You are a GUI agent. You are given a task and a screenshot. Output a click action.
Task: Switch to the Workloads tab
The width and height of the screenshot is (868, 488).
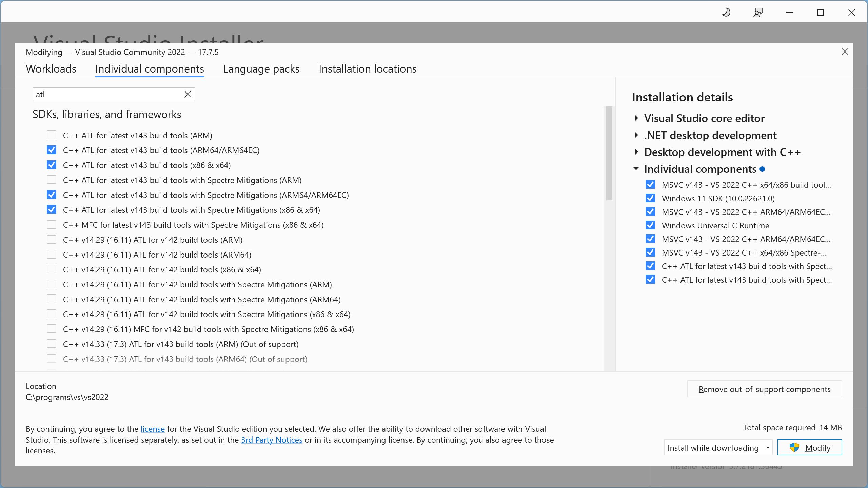pyautogui.click(x=51, y=69)
